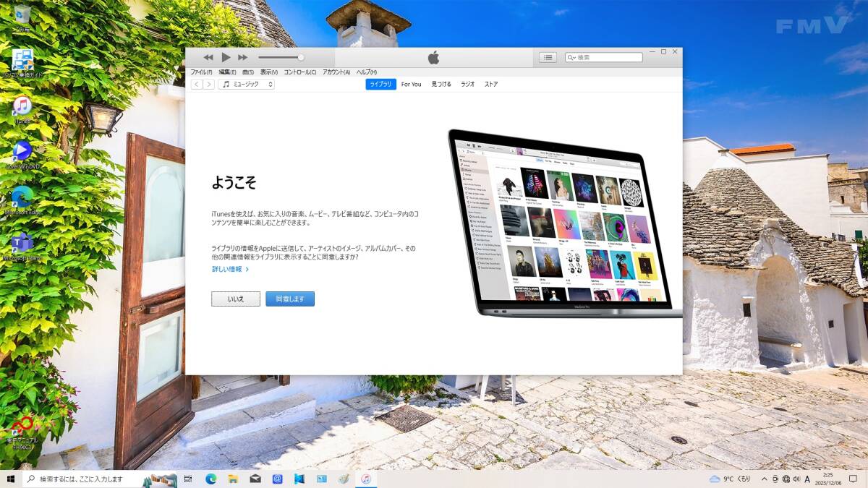This screenshot has width=868, height=488.
Task: Click the next track fast-forward button
Action: [242, 57]
